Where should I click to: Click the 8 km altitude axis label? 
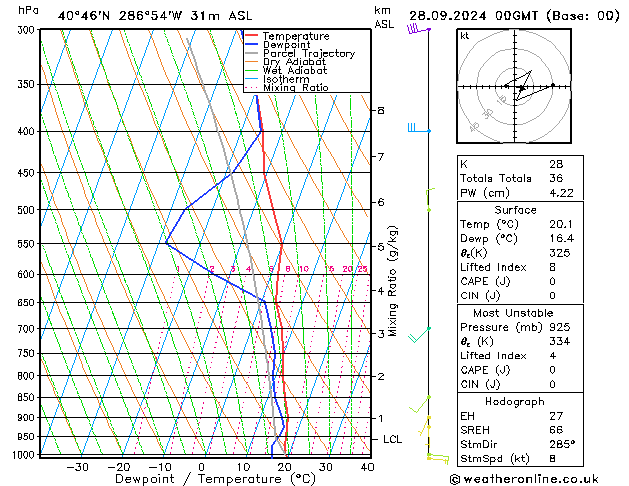click(x=381, y=110)
